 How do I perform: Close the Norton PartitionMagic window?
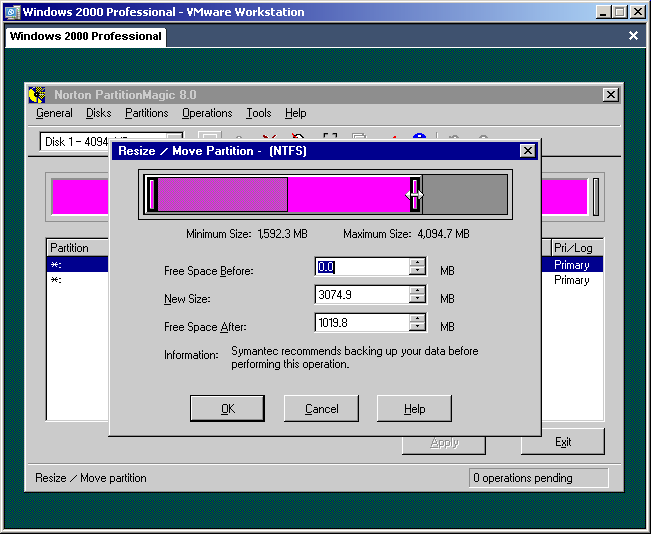click(610, 95)
